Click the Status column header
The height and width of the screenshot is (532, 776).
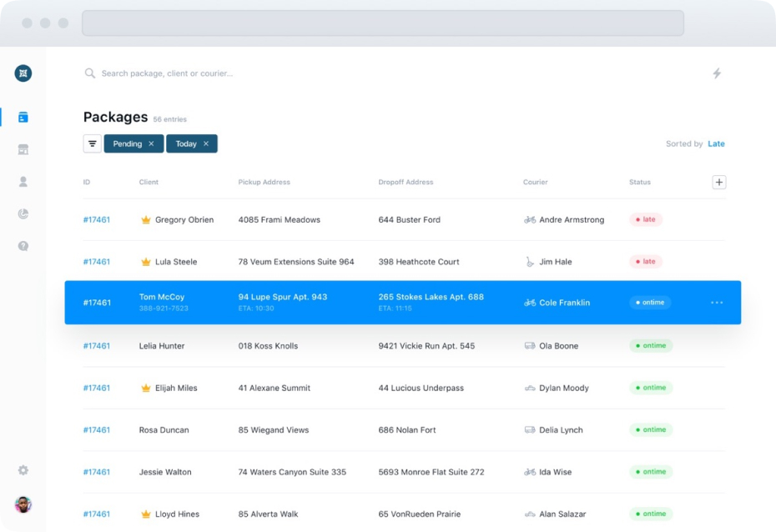[x=640, y=182]
